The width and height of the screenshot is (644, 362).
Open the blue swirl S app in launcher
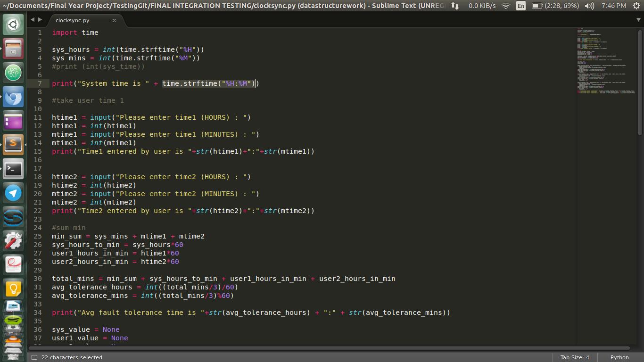pos(13,217)
